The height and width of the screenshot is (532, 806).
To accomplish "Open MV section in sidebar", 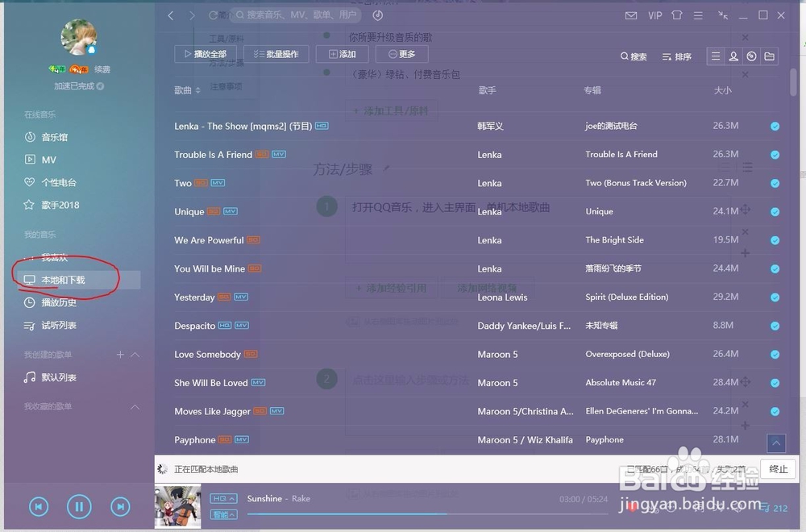I will pos(40,160).
